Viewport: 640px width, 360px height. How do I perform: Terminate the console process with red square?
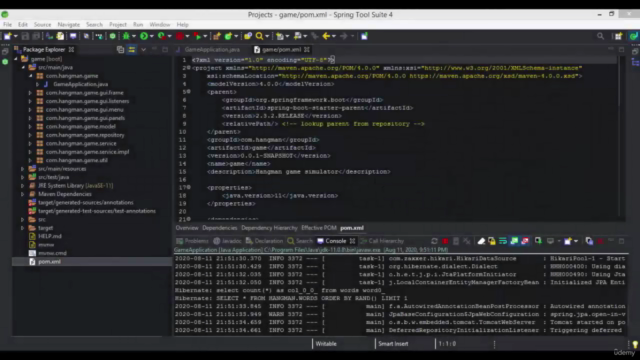(x=445, y=241)
